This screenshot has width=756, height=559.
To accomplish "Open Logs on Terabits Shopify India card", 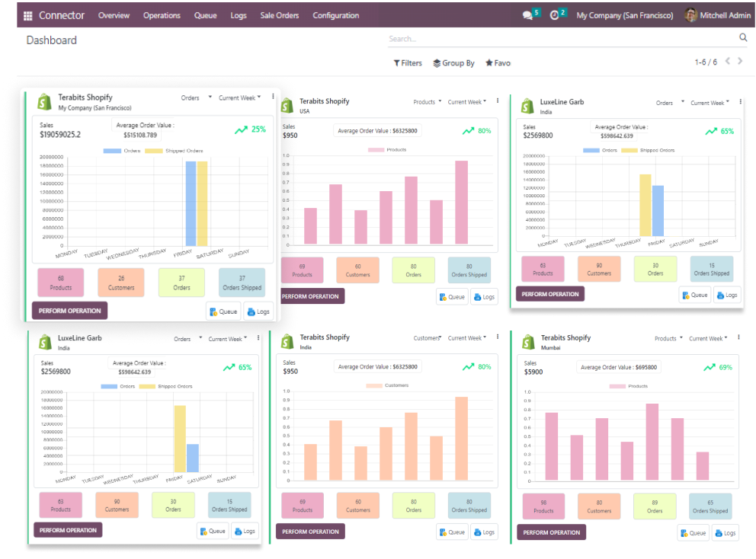I will (x=484, y=532).
